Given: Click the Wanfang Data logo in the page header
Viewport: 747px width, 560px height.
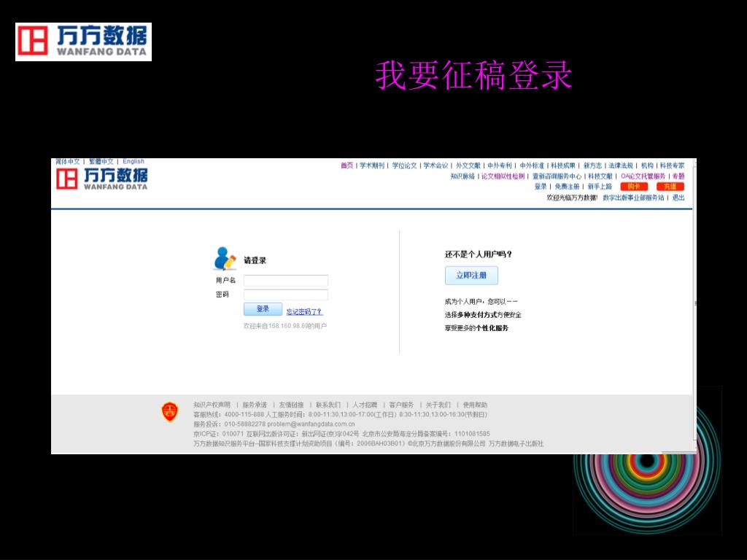Looking at the screenshot, I should pos(102,179).
